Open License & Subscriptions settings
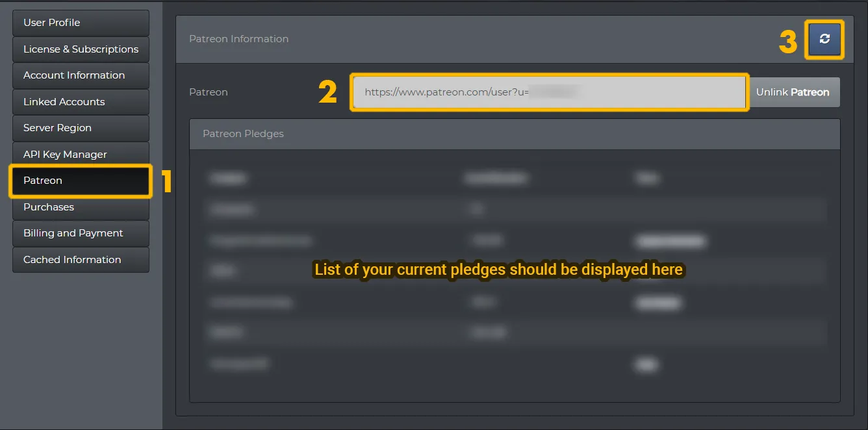Image resolution: width=868 pixels, height=430 pixels. coord(81,49)
